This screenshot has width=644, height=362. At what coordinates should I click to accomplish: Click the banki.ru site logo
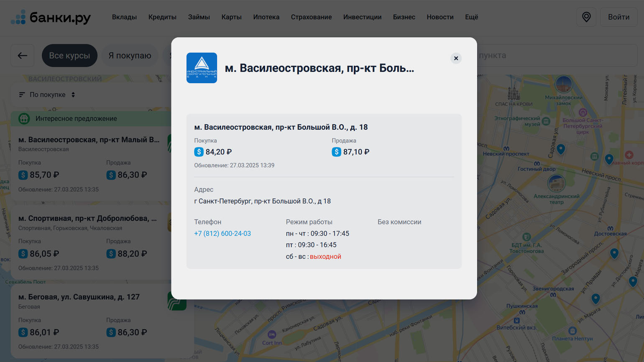point(51,17)
